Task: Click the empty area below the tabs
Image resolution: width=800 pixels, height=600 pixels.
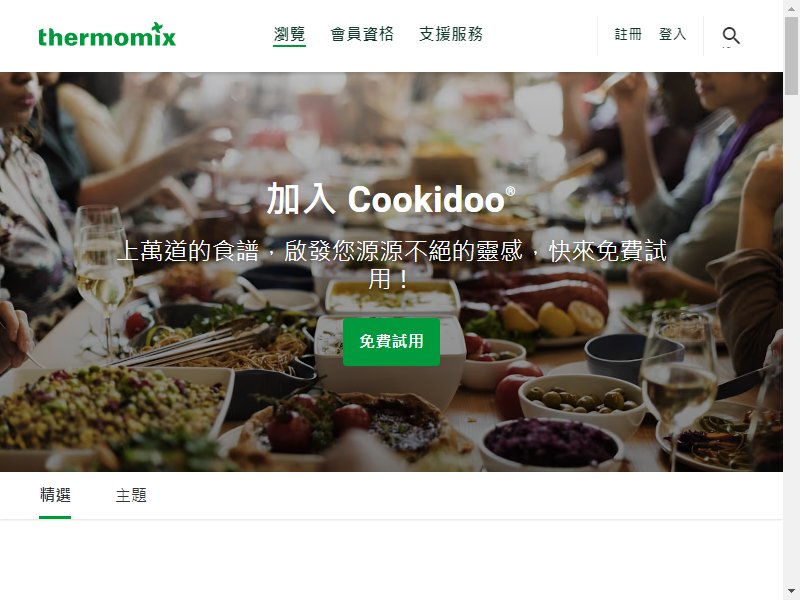Action: tap(391, 560)
